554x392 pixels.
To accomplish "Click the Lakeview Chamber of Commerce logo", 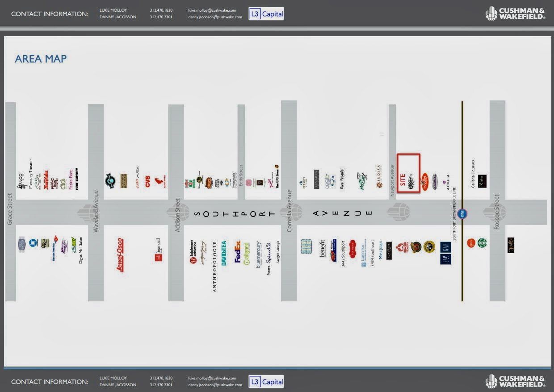I will tap(364, 253).
